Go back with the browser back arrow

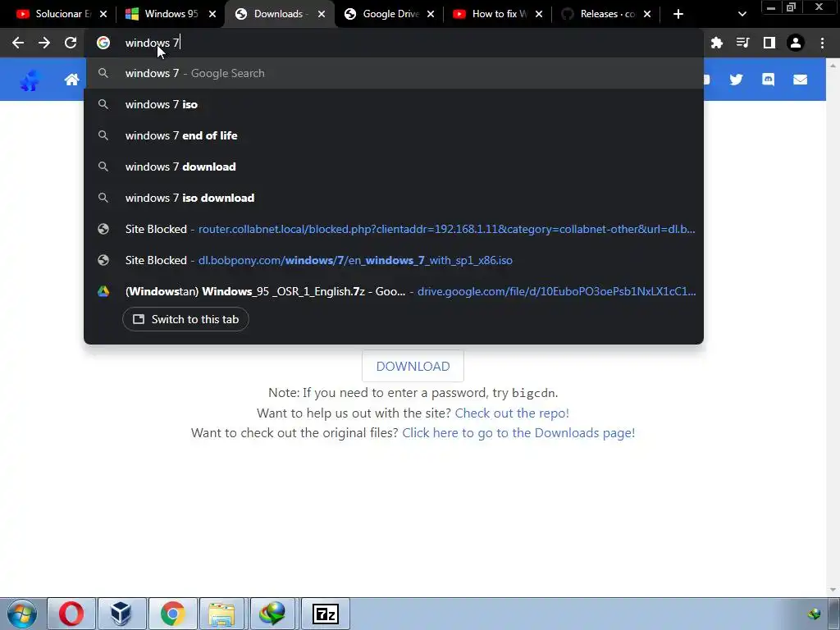18,43
